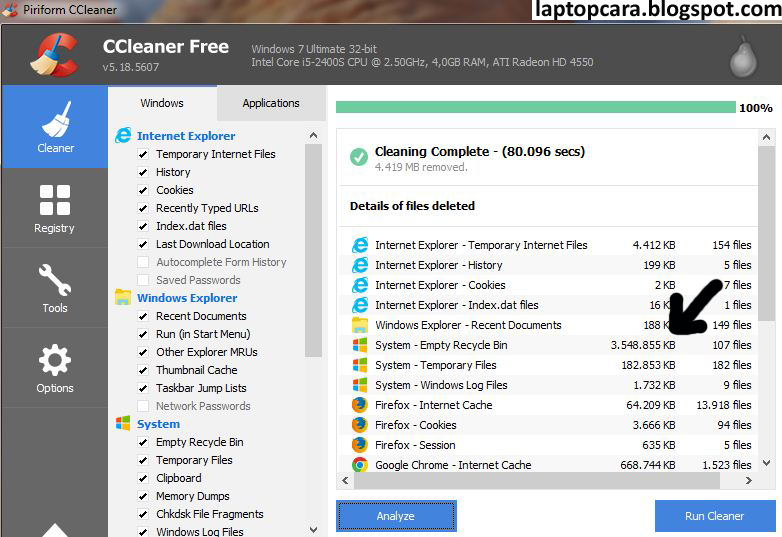This screenshot has width=782, height=537.
Task: Click the Run Cleaner button
Action: [x=715, y=516]
